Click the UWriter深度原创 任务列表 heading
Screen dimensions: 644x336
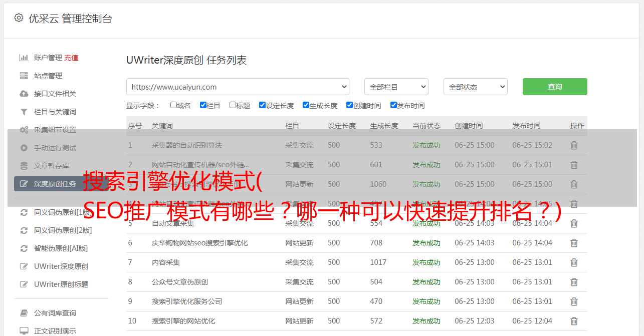(186, 60)
